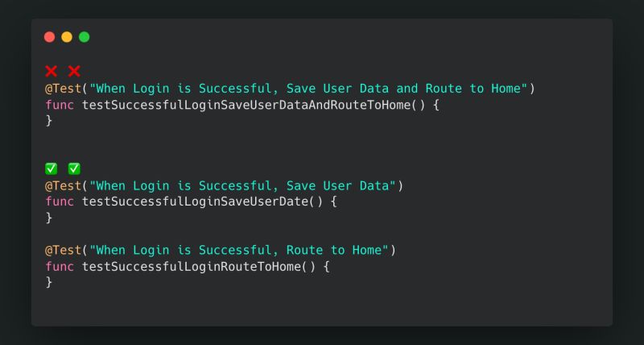Click the second red X mark
Screen dimensions: 644x345
pyautogui.click(x=74, y=71)
